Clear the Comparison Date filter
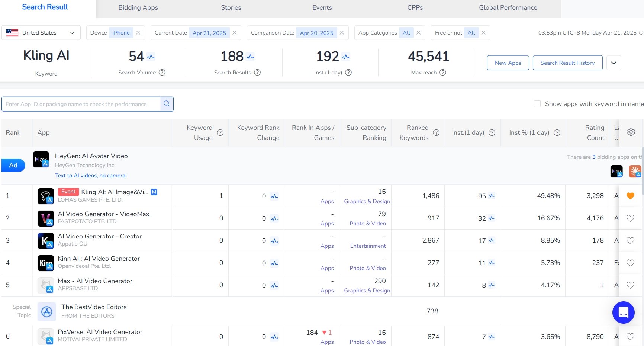The image size is (644, 346). click(342, 33)
